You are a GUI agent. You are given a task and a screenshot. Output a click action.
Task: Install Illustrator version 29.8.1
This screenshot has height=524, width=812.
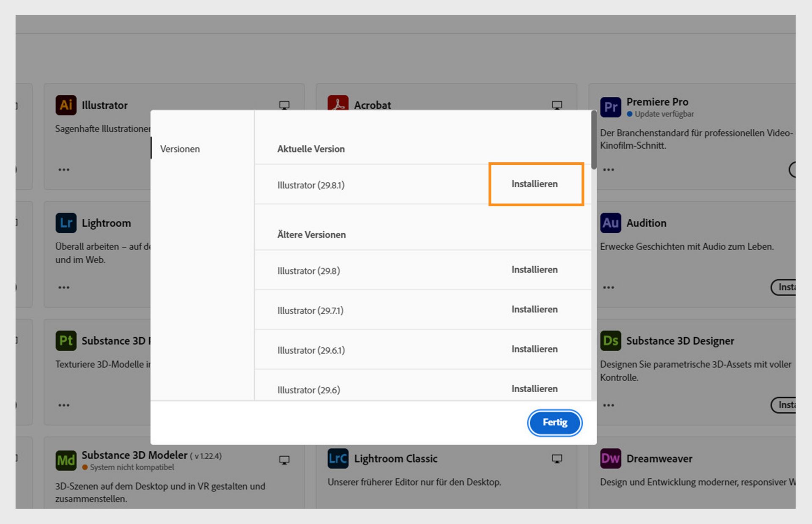point(535,184)
